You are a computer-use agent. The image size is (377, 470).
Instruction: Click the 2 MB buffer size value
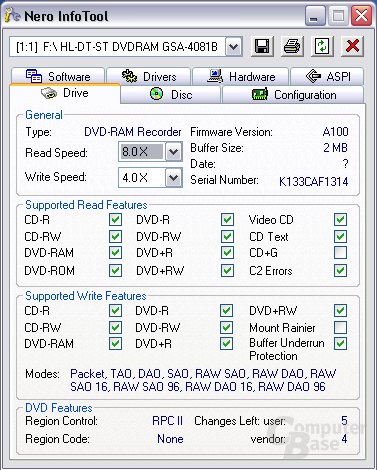coord(335,148)
